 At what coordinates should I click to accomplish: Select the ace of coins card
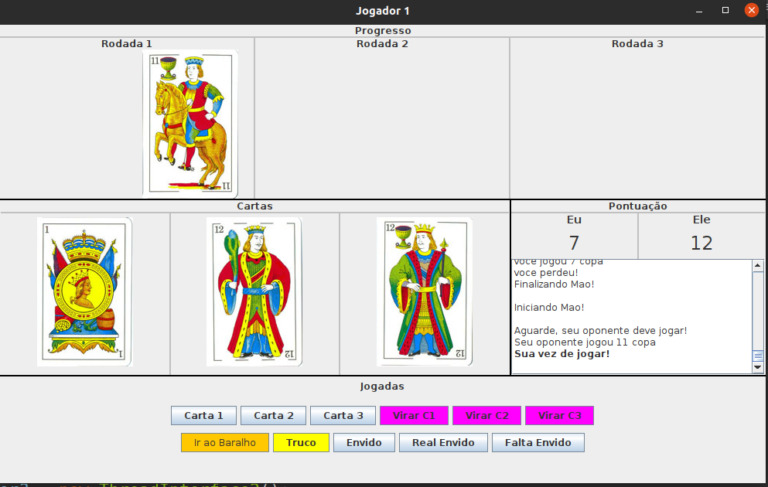point(85,292)
